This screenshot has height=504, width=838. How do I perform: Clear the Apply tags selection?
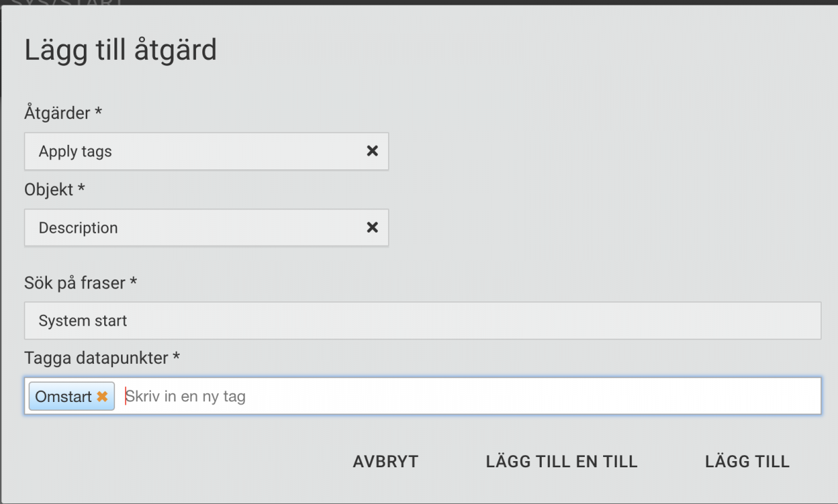372,151
